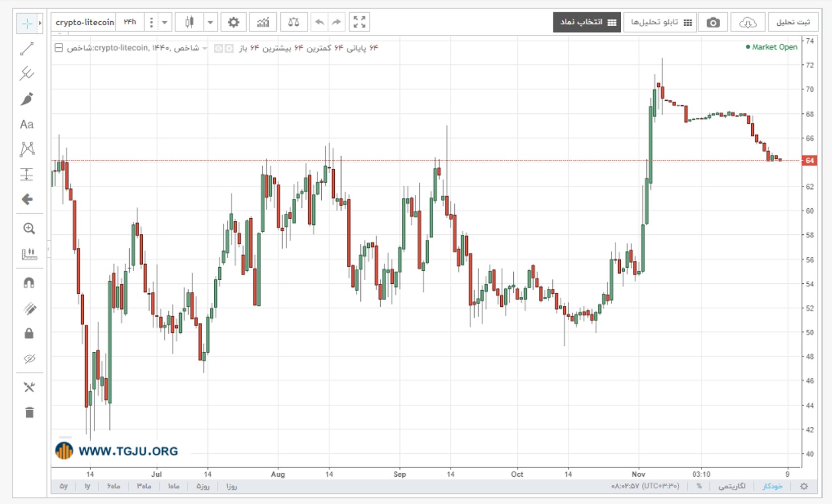Select the brush drawing tool
This screenshot has height=504, width=832.
[x=27, y=99]
